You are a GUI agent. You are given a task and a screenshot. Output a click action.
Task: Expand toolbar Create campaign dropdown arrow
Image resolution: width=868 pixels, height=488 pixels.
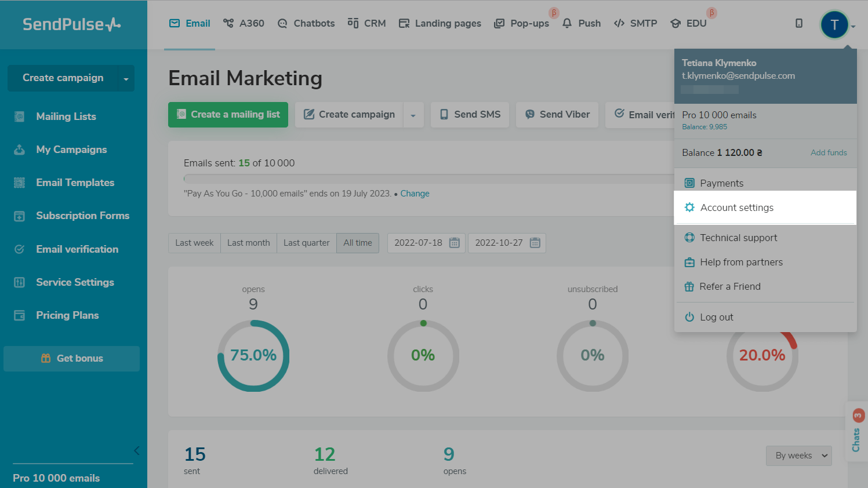[x=413, y=115]
